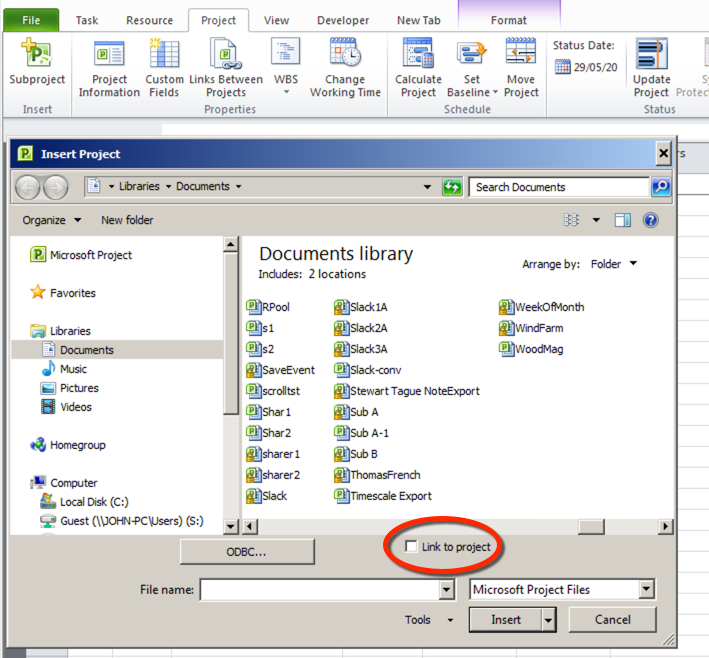This screenshot has height=658, width=709.
Task: Select Music library in navigation pane
Action: tap(64, 369)
